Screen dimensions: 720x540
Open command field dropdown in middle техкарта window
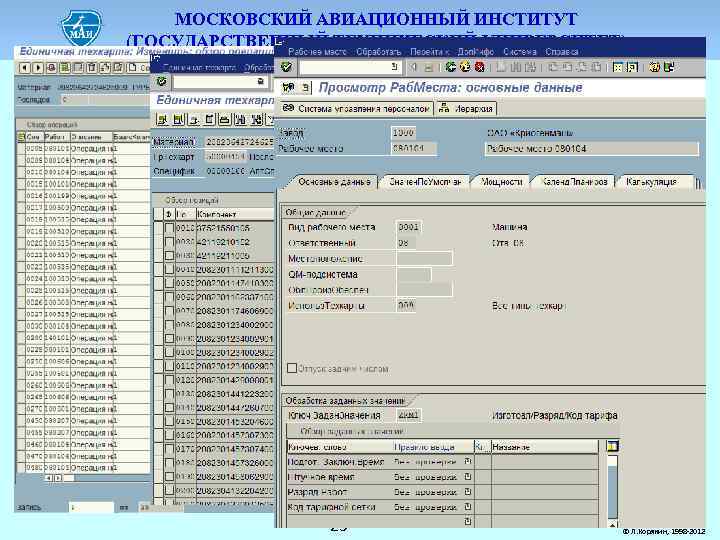(x=261, y=81)
